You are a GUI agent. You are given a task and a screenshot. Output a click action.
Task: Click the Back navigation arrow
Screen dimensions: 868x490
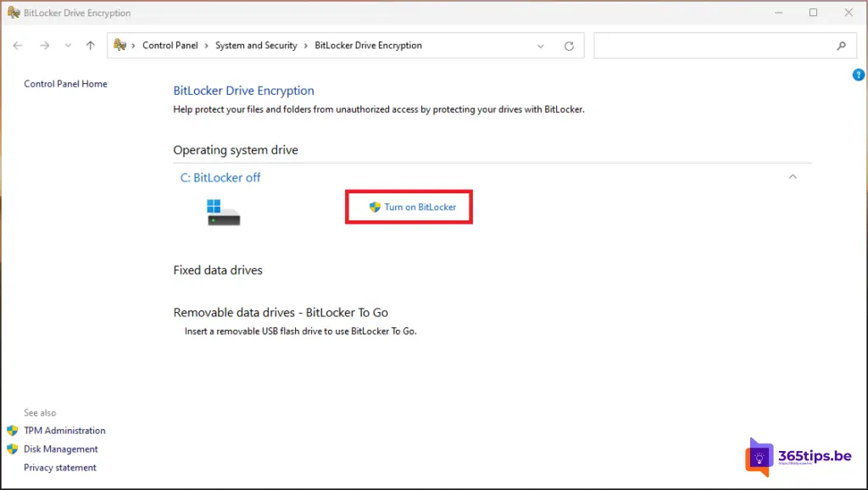coord(18,46)
